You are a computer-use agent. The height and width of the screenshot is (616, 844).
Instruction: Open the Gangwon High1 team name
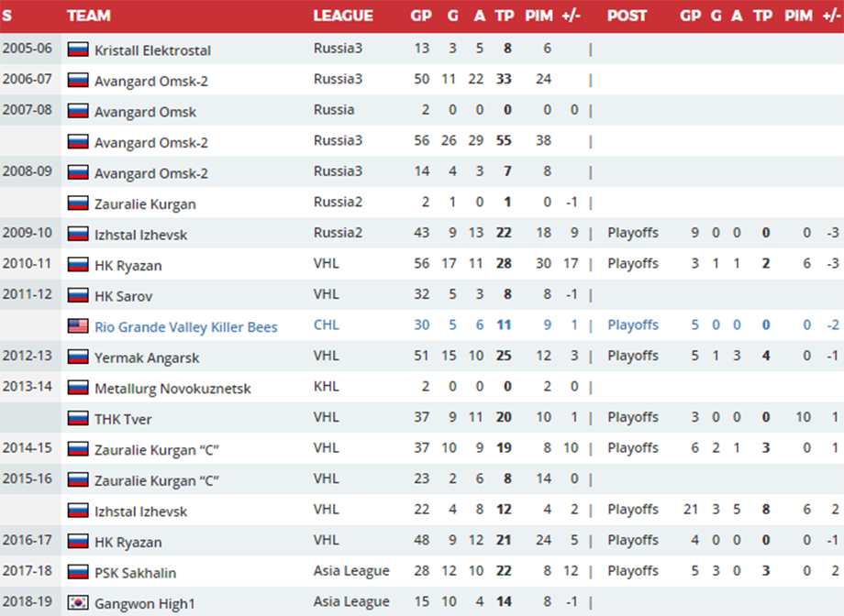[x=145, y=604]
